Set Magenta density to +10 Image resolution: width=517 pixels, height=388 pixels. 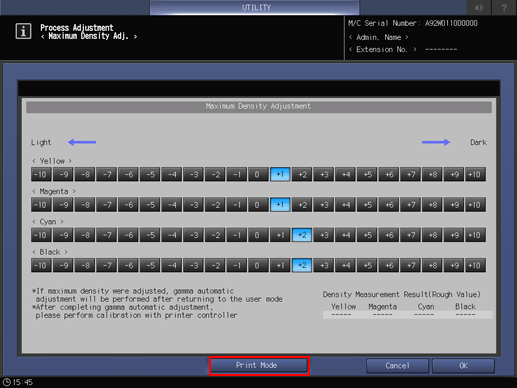click(x=475, y=205)
